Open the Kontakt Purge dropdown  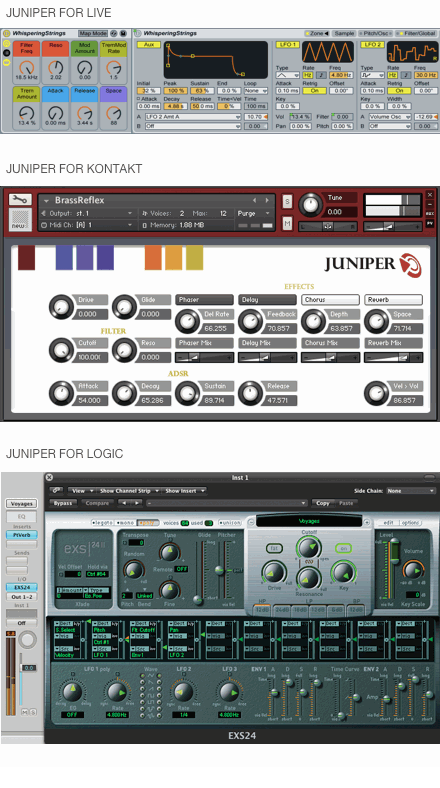click(254, 214)
